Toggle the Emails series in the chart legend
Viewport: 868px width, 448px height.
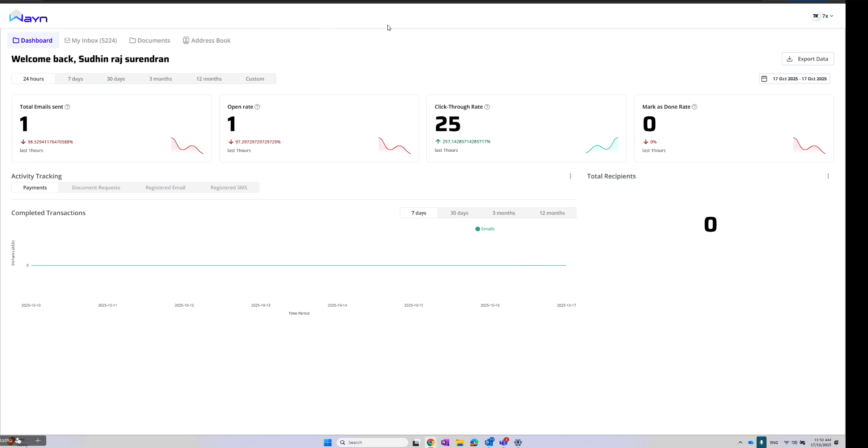coord(485,229)
